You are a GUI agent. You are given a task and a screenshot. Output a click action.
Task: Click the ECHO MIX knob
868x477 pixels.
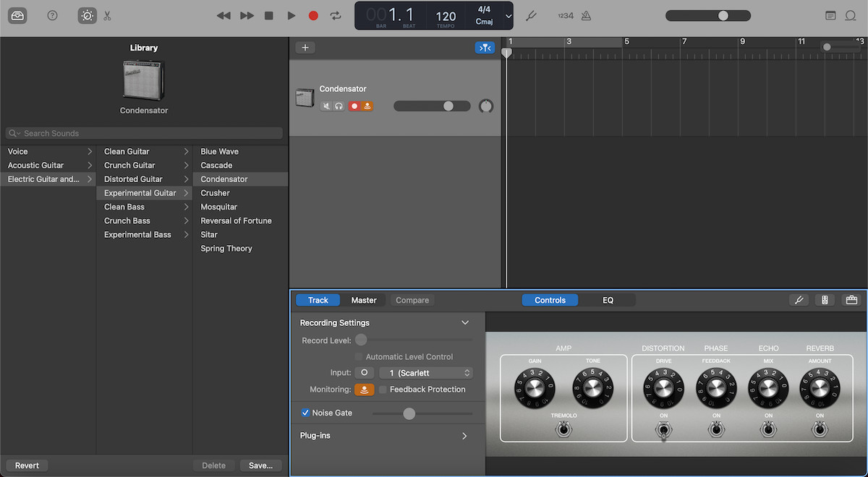point(768,389)
